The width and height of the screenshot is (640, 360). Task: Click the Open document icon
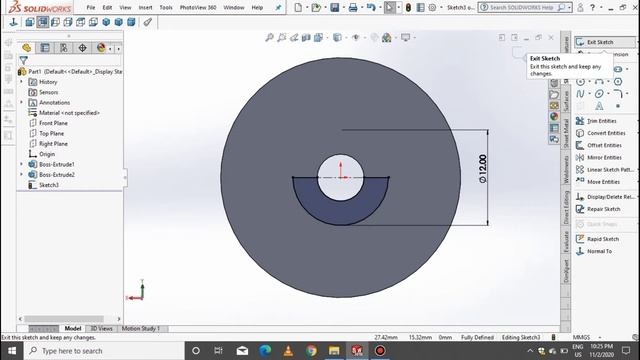316,7
